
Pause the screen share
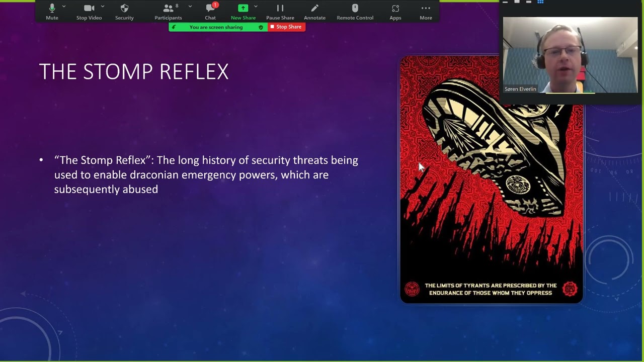[280, 12]
